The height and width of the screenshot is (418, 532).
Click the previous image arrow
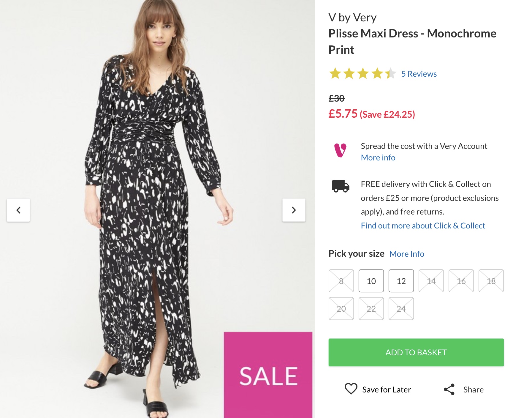[x=18, y=210]
